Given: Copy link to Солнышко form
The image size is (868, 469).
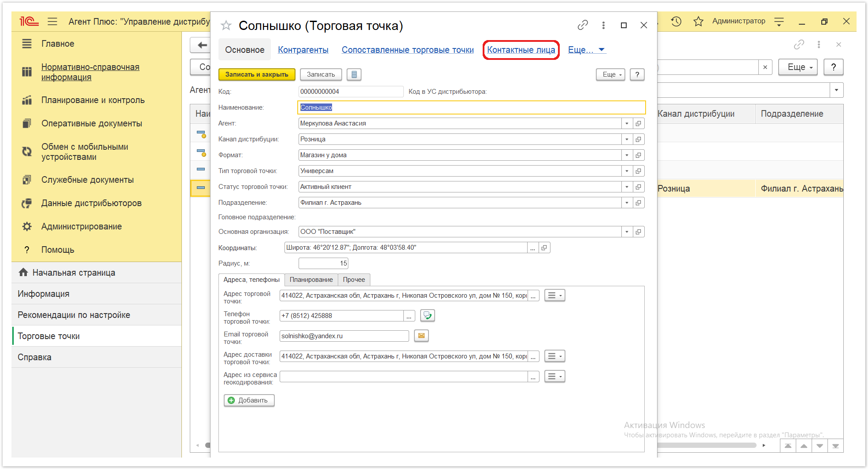Looking at the screenshot, I should coord(583,25).
